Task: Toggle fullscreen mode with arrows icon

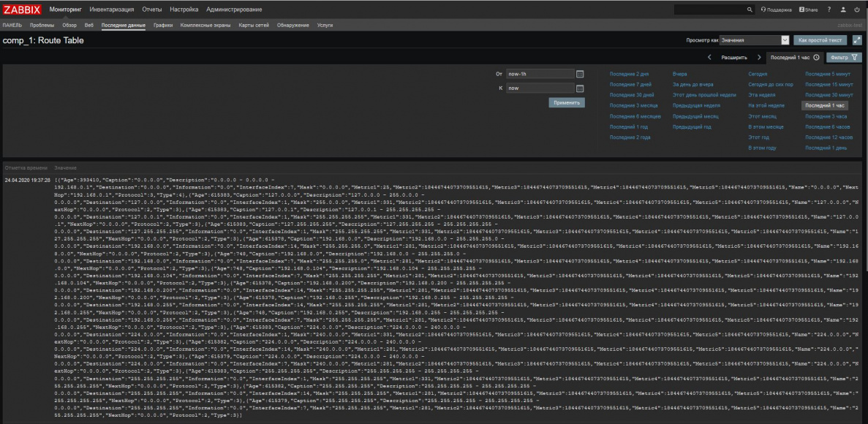Action: (x=857, y=40)
